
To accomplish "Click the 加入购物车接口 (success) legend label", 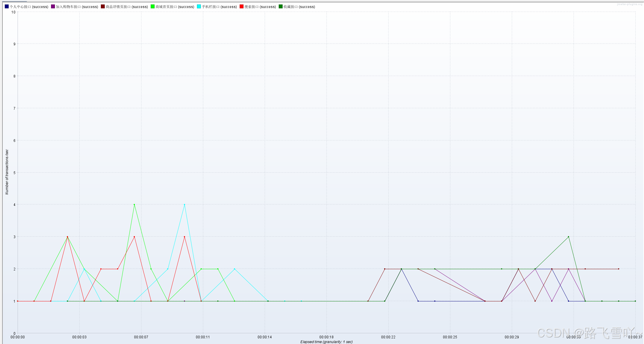I will click(77, 7).
